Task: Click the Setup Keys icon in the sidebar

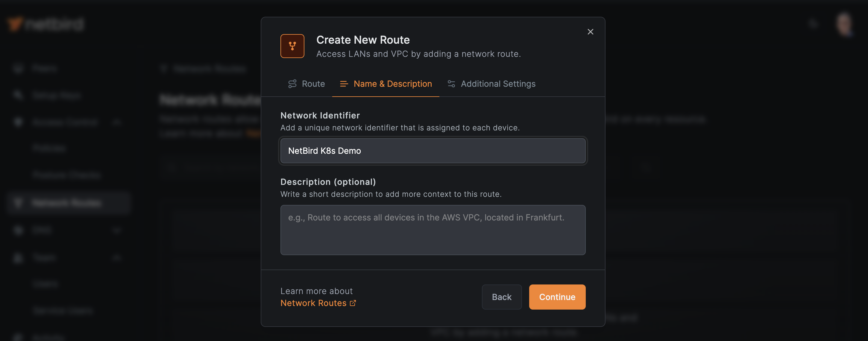Action: [18, 95]
